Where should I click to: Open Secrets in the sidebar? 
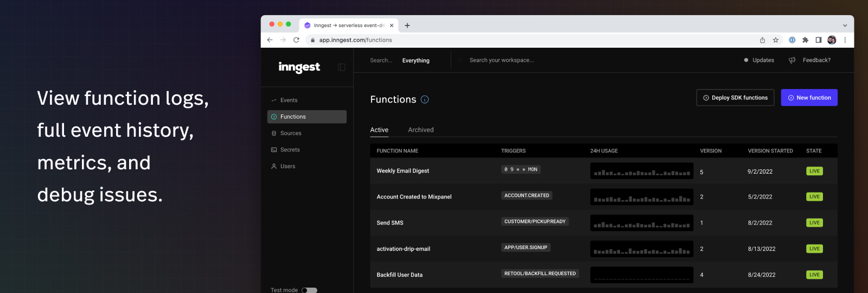pos(290,150)
